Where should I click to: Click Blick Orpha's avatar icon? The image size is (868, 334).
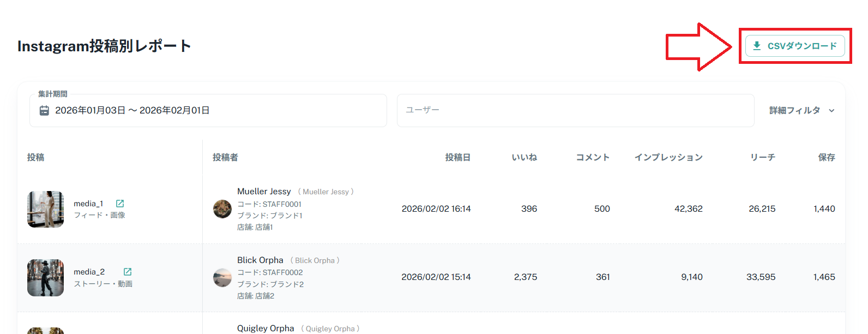(x=222, y=277)
